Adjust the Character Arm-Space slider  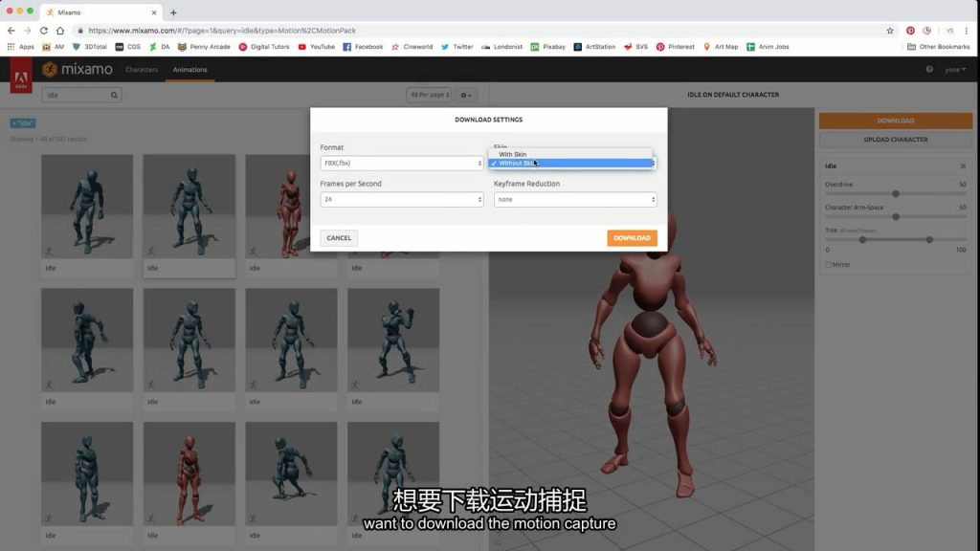pyautogui.click(x=896, y=217)
